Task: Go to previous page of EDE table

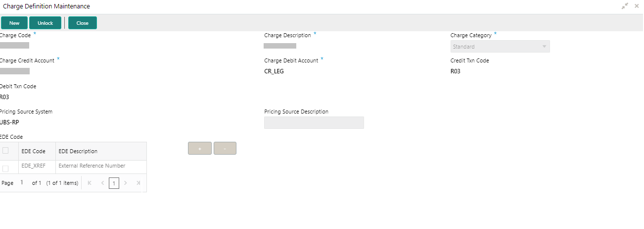Action: [102, 183]
